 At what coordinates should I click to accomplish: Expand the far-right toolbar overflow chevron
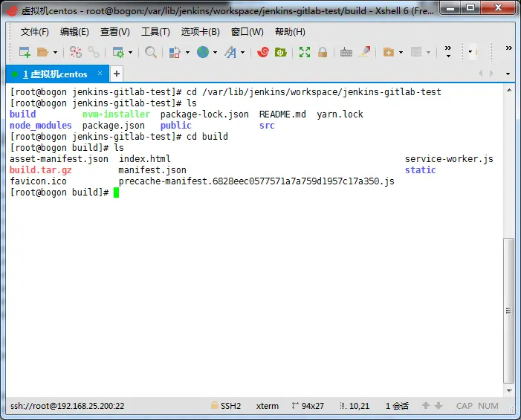click(508, 48)
